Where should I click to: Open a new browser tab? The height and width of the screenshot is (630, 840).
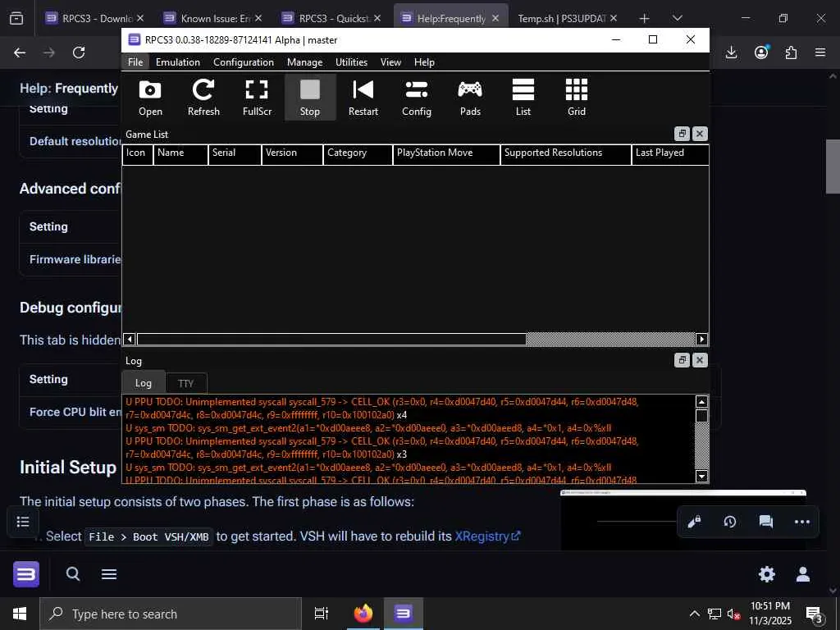pyautogui.click(x=645, y=18)
